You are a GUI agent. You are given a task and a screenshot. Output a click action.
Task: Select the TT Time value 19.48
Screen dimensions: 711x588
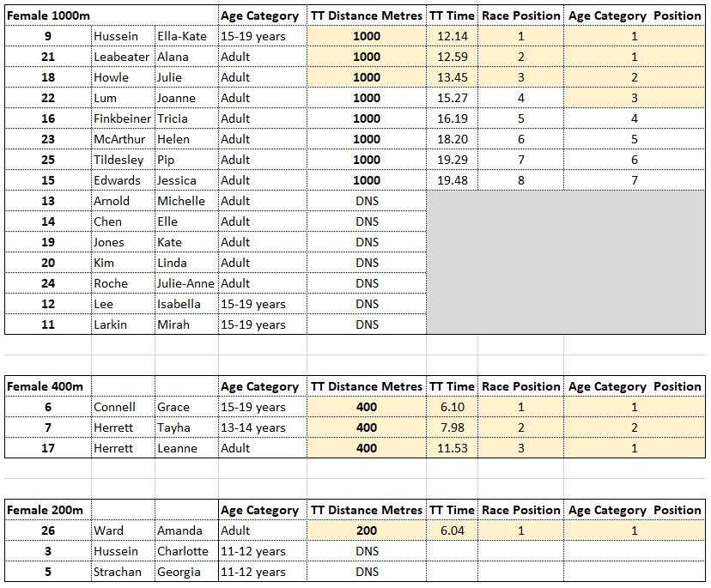[x=452, y=180]
